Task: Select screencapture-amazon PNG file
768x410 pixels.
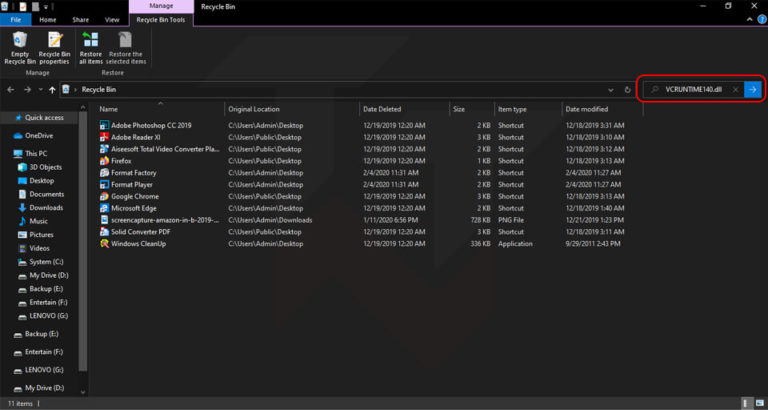Action: coord(165,220)
